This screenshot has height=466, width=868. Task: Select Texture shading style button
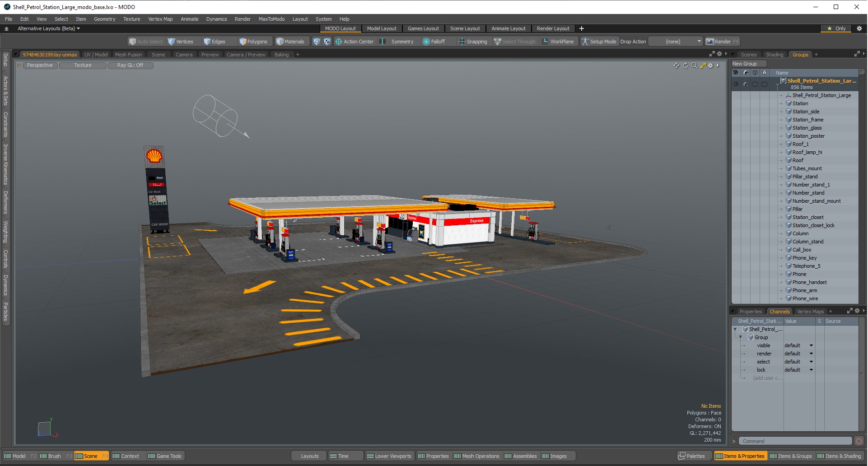[x=83, y=65]
